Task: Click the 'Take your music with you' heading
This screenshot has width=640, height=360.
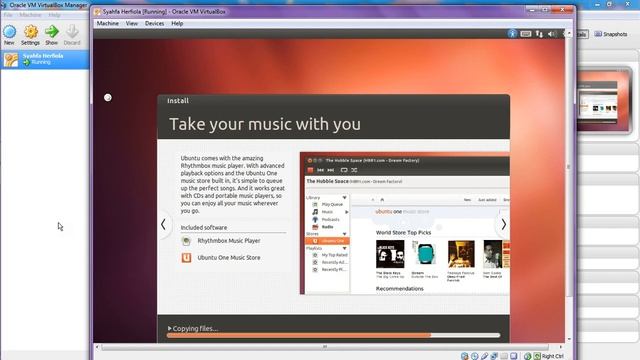Action: [x=265, y=124]
